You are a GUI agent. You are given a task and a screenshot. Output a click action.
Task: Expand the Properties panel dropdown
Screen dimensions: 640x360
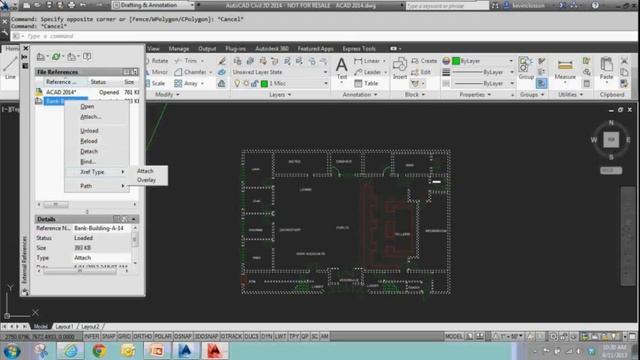click(475, 95)
